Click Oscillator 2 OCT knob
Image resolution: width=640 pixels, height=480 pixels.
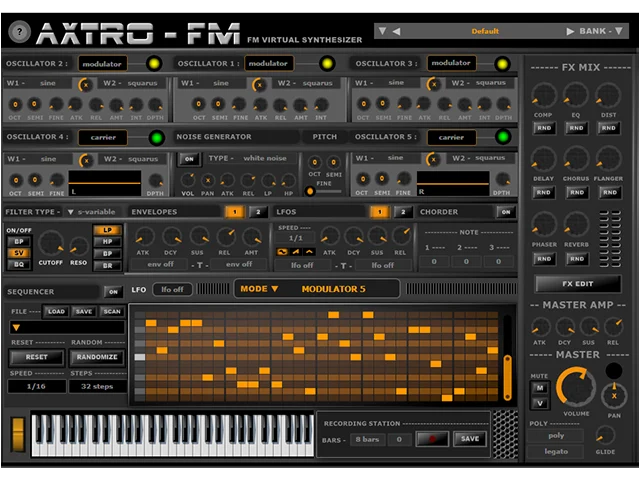pos(15,104)
